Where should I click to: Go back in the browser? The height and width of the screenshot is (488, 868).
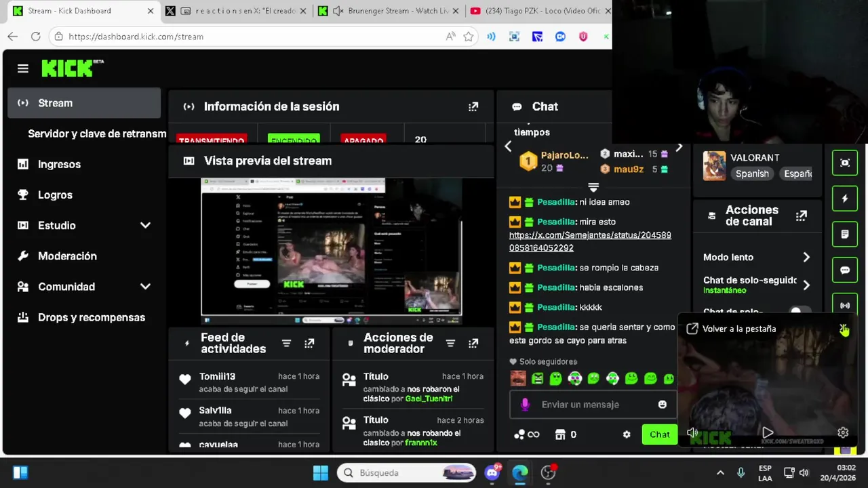point(13,37)
